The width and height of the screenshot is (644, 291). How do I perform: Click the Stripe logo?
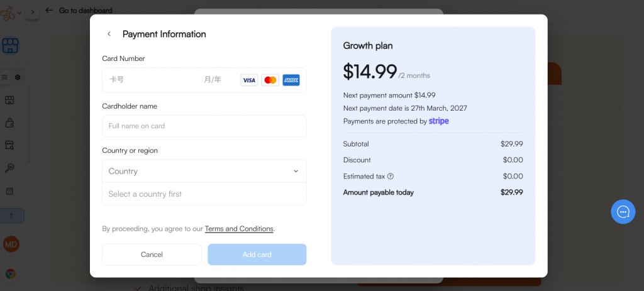[x=439, y=121]
